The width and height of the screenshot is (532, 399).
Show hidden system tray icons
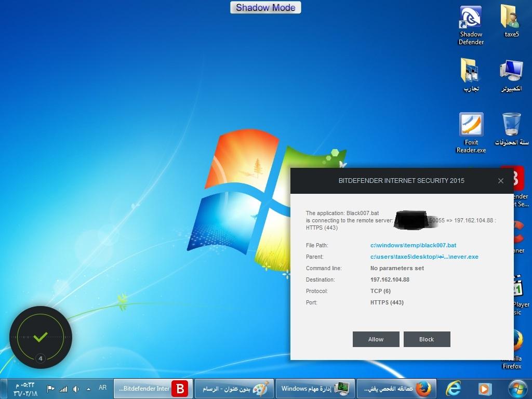tap(88, 389)
